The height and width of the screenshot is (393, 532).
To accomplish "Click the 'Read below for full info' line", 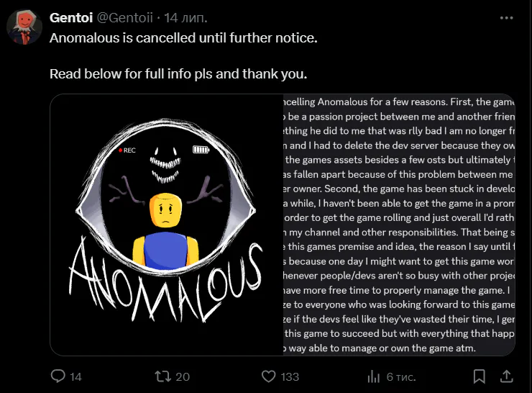I will click(x=178, y=73).
